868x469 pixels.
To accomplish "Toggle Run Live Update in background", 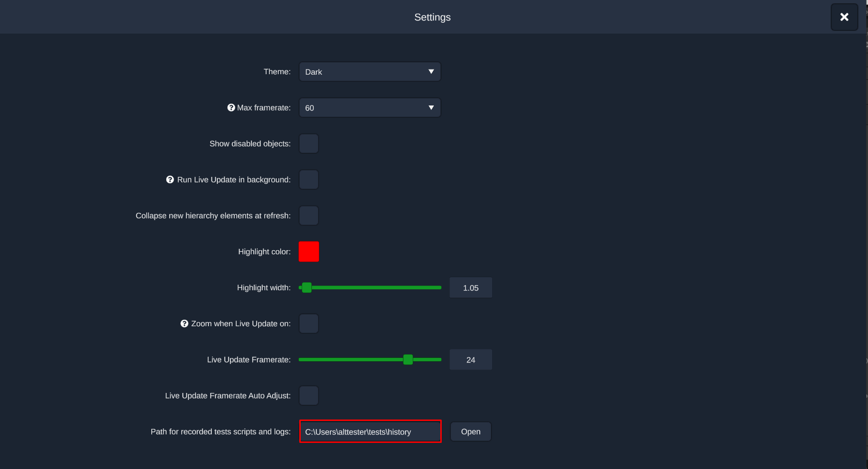I will point(309,179).
